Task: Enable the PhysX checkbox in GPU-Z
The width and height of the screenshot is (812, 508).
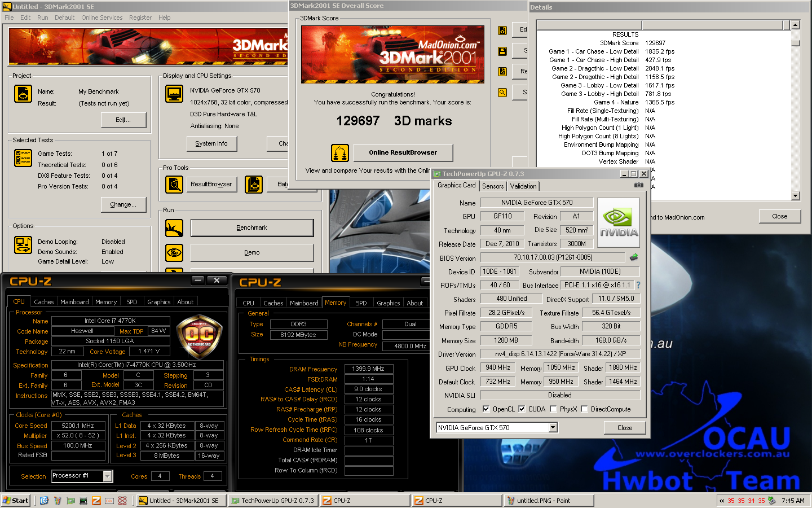Action: pyautogui.click(x=553, y=409)
